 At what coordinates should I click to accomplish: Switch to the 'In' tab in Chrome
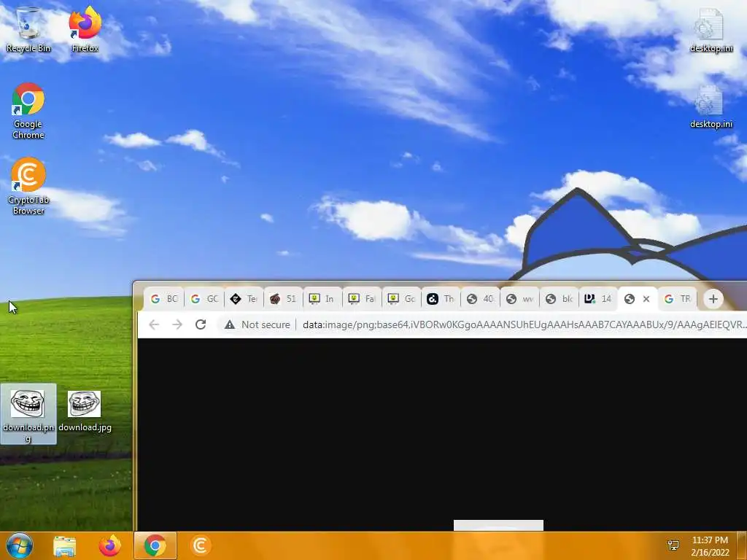point(322,299)
